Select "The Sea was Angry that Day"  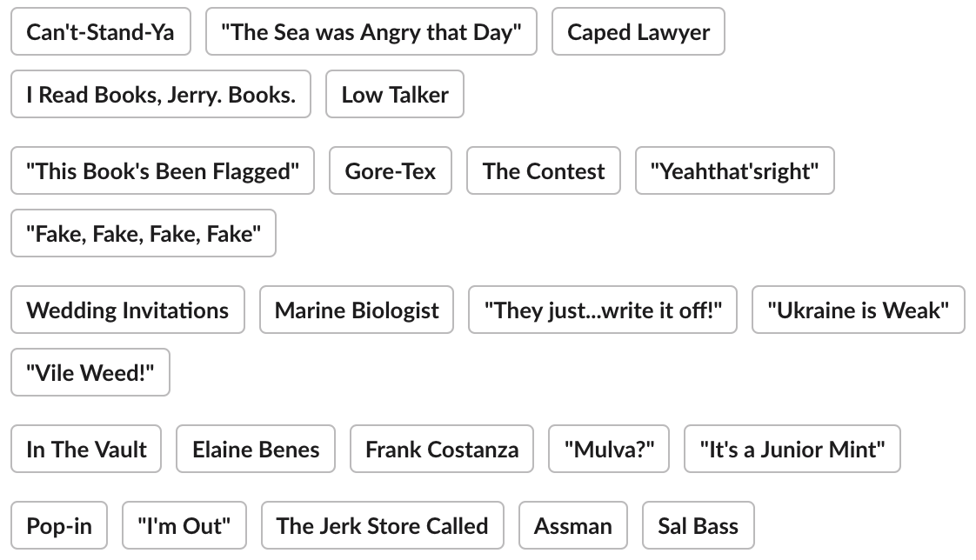coord(371,32)
